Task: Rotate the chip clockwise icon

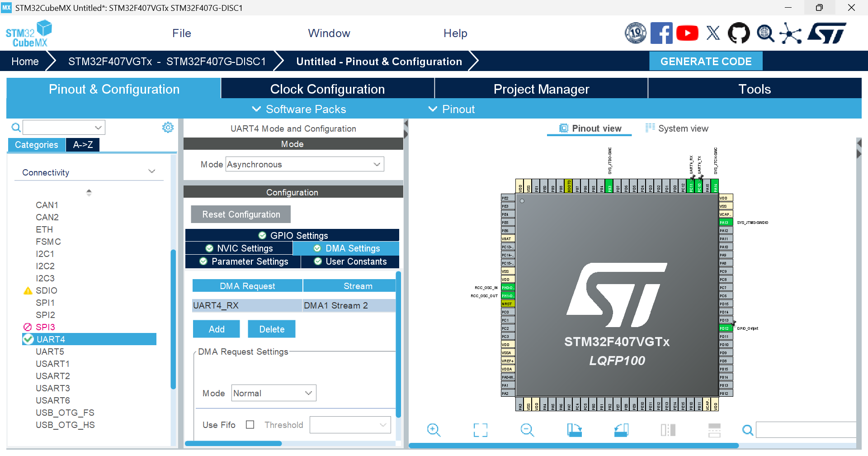Action: [575, 430]
